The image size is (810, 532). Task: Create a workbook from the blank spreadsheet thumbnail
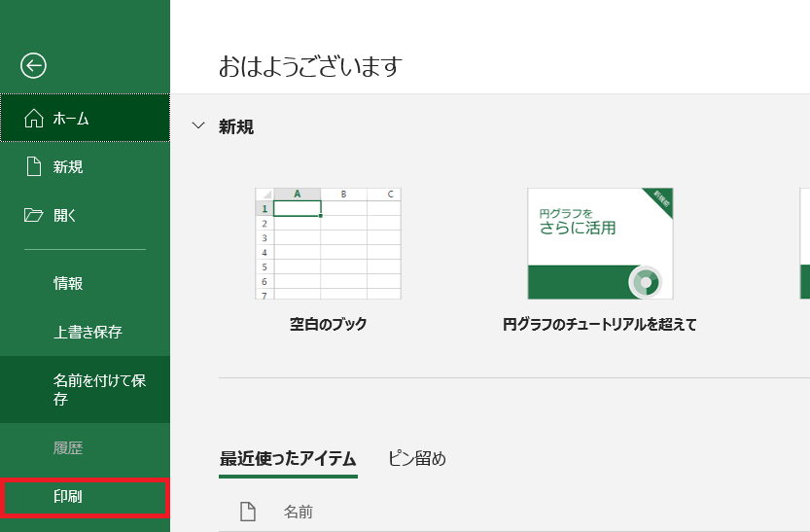328,243
